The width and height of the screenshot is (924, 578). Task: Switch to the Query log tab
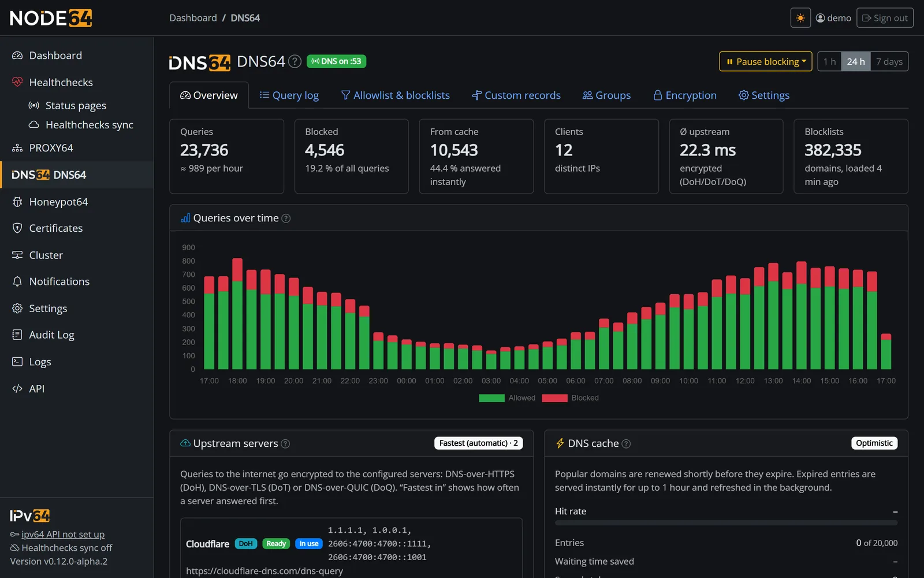(289, 95)
